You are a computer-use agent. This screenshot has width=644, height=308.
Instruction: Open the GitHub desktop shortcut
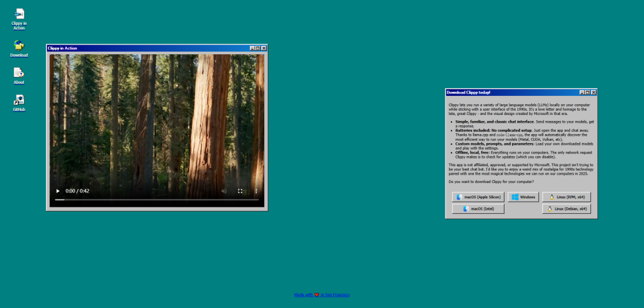coord(19,103)
